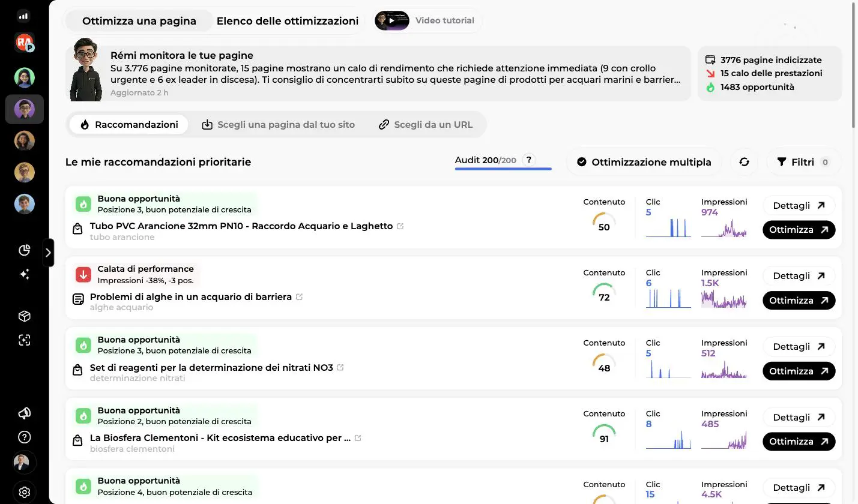Click the Audit question mark help icon
Viewport: 858px width, 504px height.
pos(528,160)
